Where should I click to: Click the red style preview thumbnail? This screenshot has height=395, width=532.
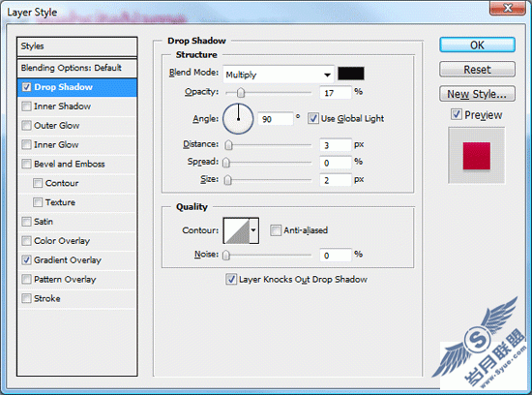476,156
